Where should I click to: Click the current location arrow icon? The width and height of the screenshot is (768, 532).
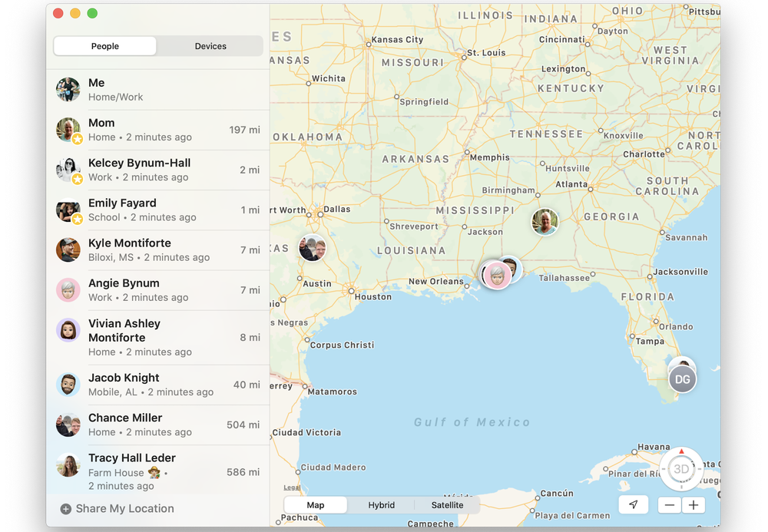[x=634, y=504]
